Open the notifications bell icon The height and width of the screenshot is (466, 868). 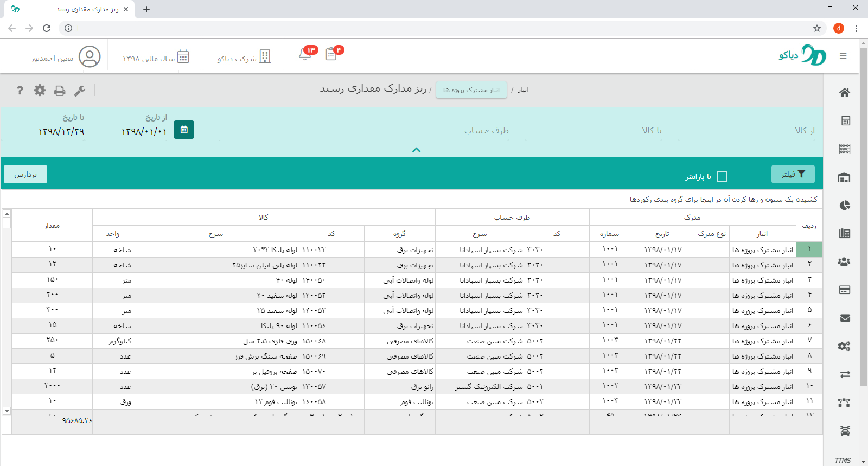(305, 54)
